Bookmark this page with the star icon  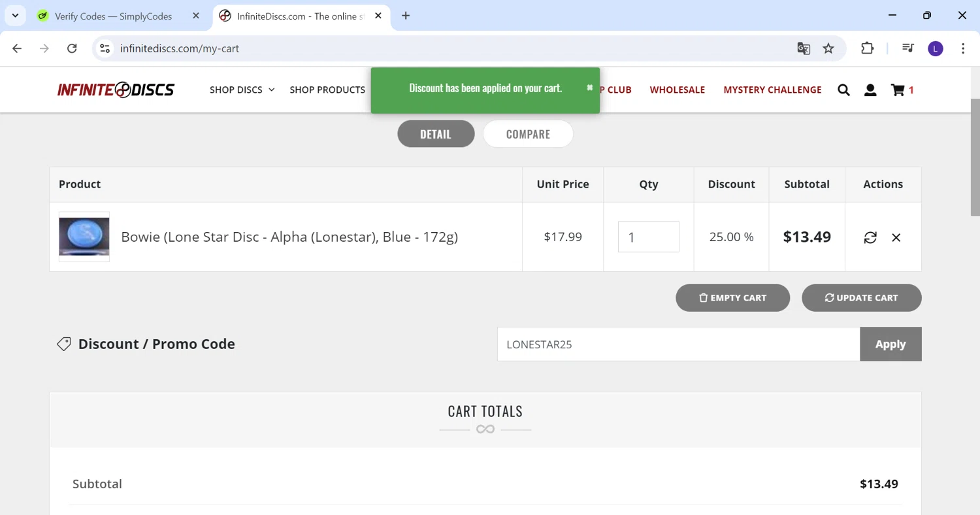point(828,48)
